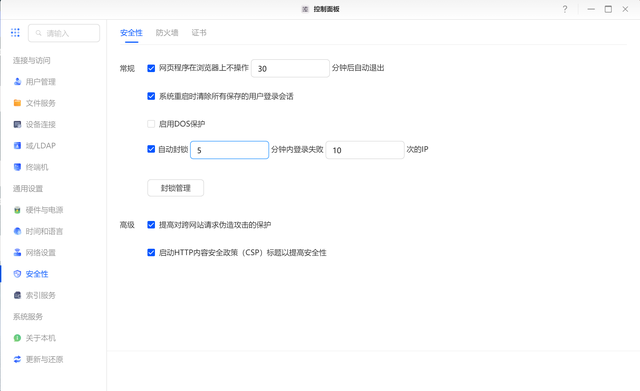Switch to the 防火墙 tab
Image resolution: width=640 pixels, height=391 pixels.
click(167, 33)
